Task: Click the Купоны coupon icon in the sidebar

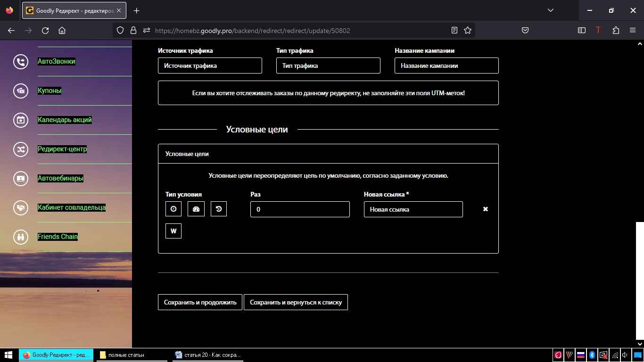Action: pyautogui.click(x=21, y=90)
